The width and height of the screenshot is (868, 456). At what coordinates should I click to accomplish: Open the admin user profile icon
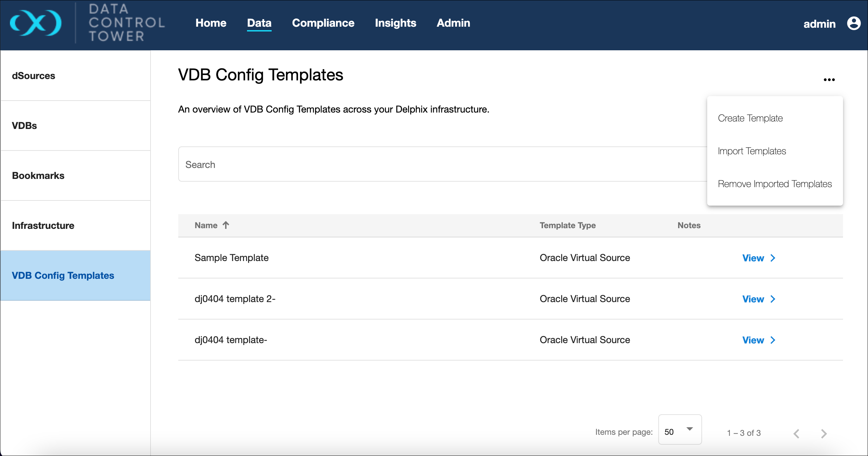(853, 24)
